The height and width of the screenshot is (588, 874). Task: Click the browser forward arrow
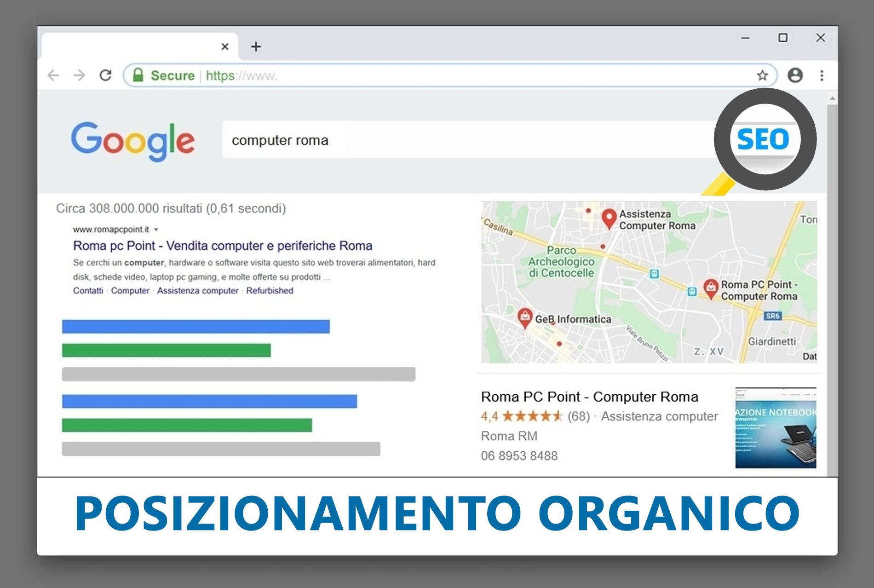click(79, 75)
